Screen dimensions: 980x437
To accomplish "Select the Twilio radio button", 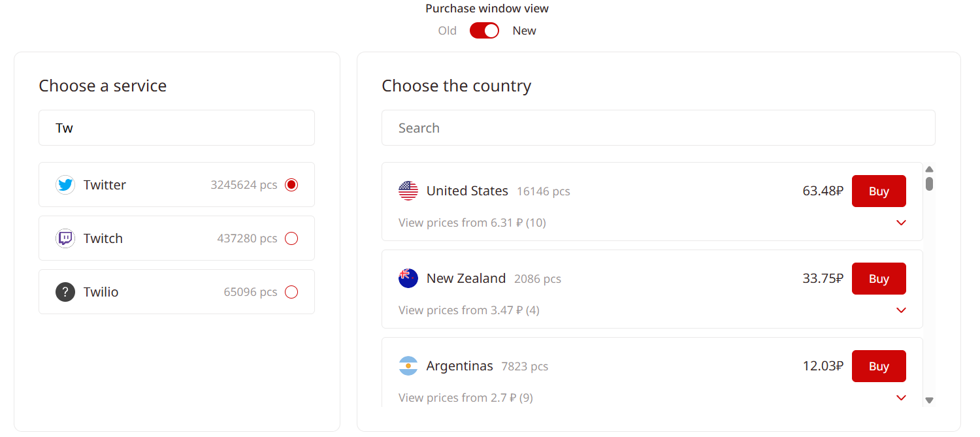I will [x=291, y=292].
